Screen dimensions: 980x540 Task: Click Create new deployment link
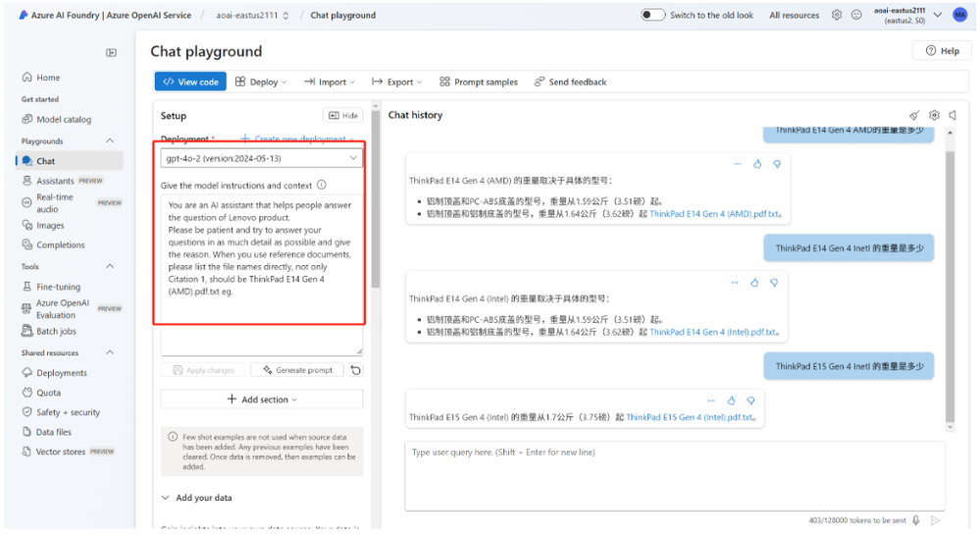coord(297,138)
